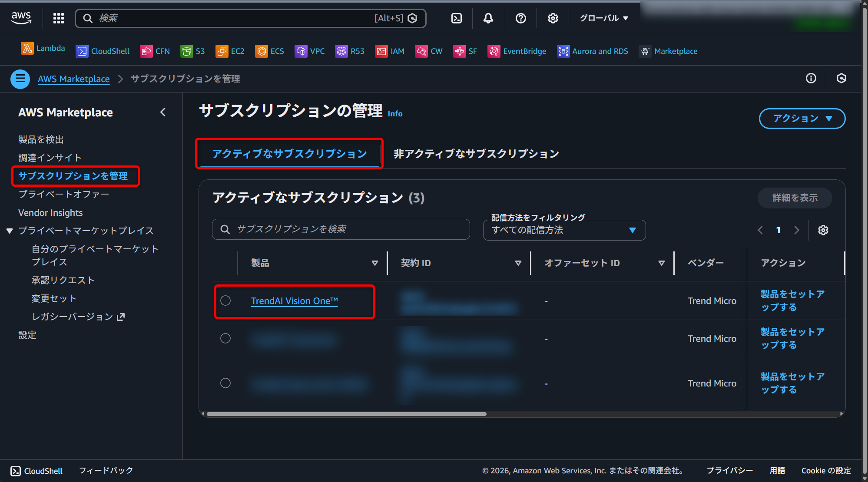Open the アクション dropdown menu
868x482 pixels.
tap(802, 118)
